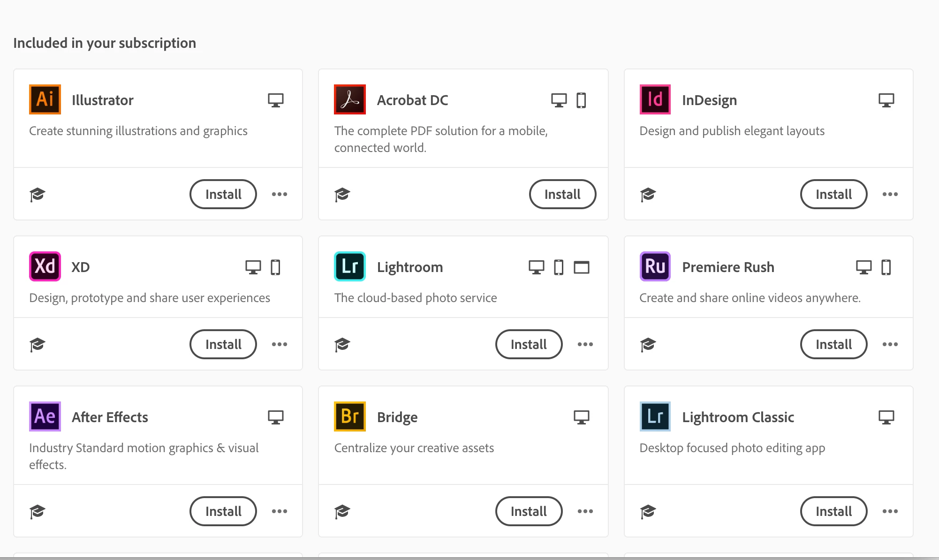Viewport: 939px width, 560px height.
Task: Open learn graduation cap icon for Lightroom
Action: tap(342, 344)
